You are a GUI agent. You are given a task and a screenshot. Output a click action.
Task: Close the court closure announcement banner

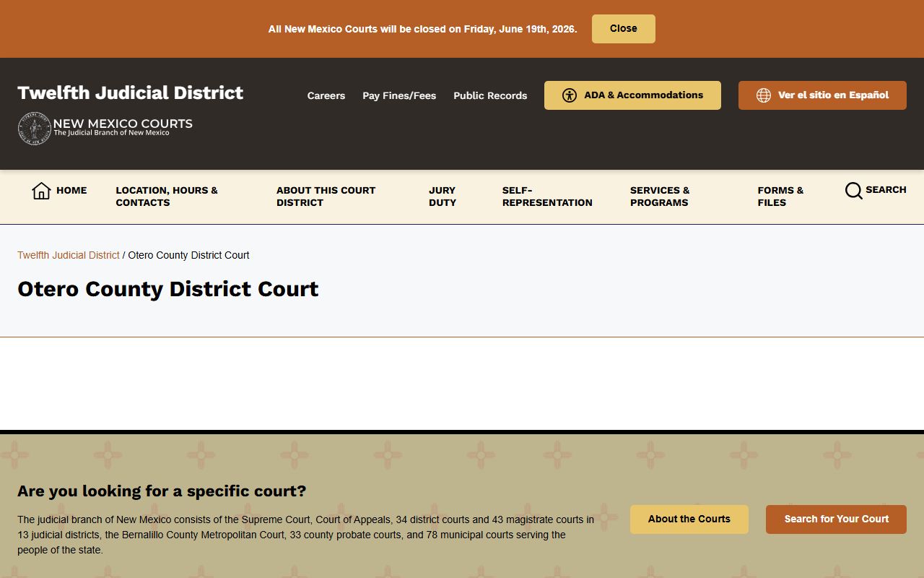point(624,29)
